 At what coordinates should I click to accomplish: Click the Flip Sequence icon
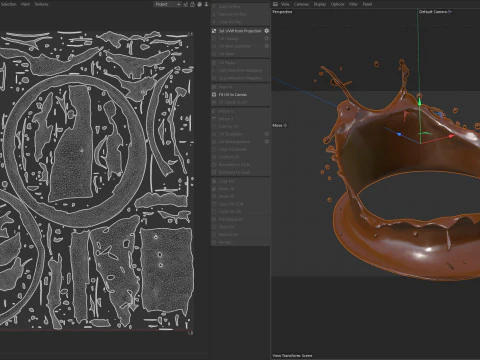214,220
